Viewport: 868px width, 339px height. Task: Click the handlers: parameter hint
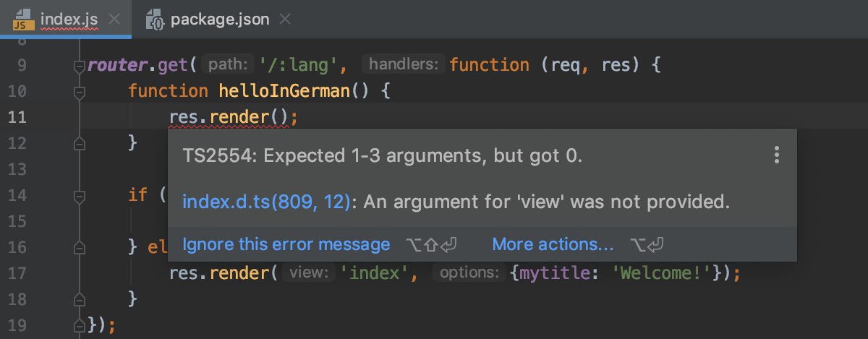point(403,65)
